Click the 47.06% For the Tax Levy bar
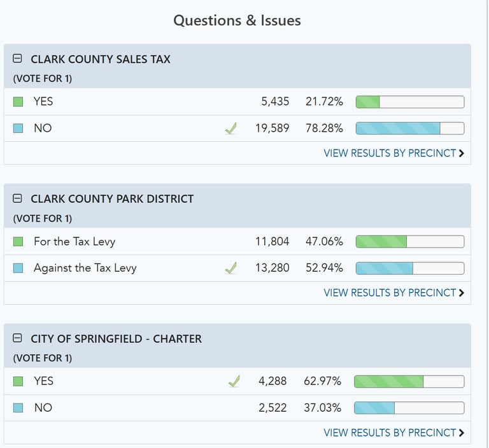489x448 pixels. (409, 242)
